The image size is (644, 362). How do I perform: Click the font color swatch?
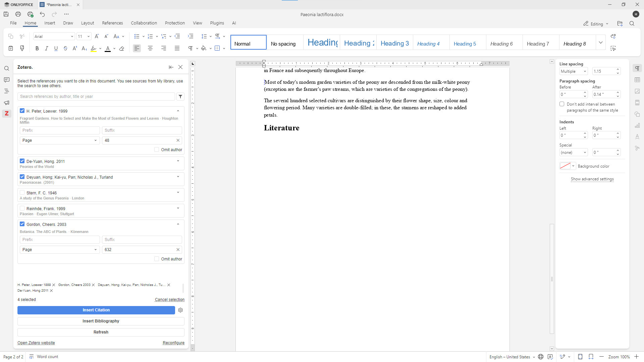[x=108, y=49]
